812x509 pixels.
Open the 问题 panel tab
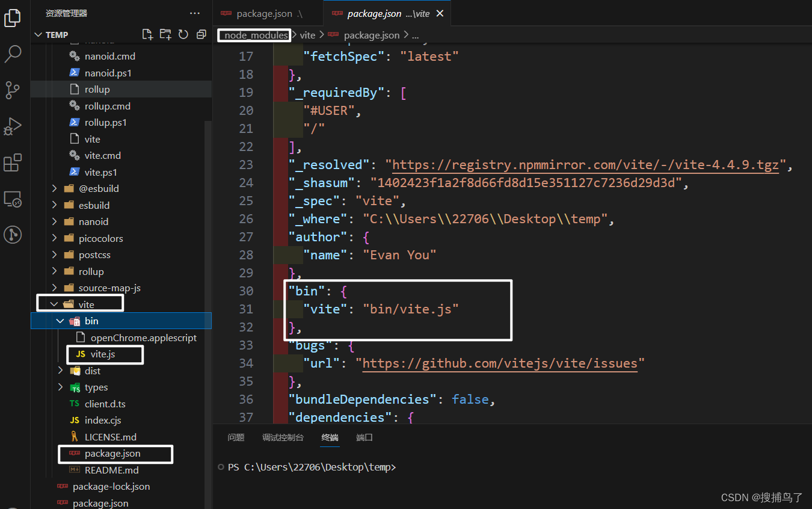(236, 437)
